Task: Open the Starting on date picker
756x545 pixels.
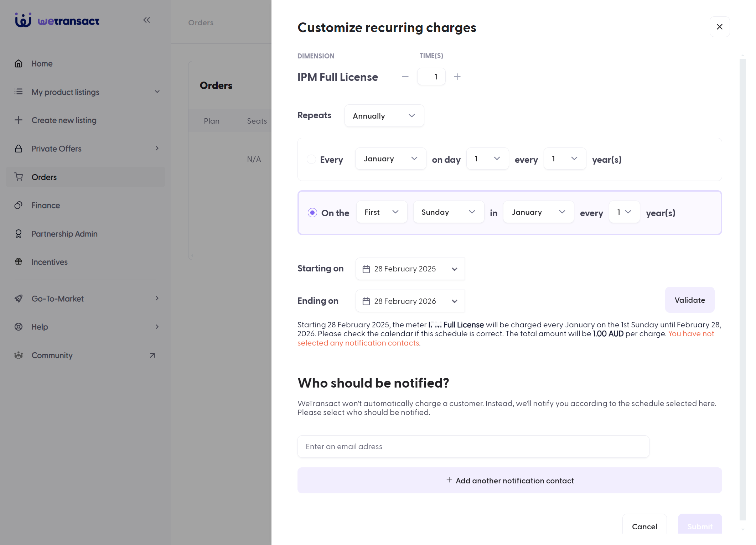Action: (x=410, y=269)
